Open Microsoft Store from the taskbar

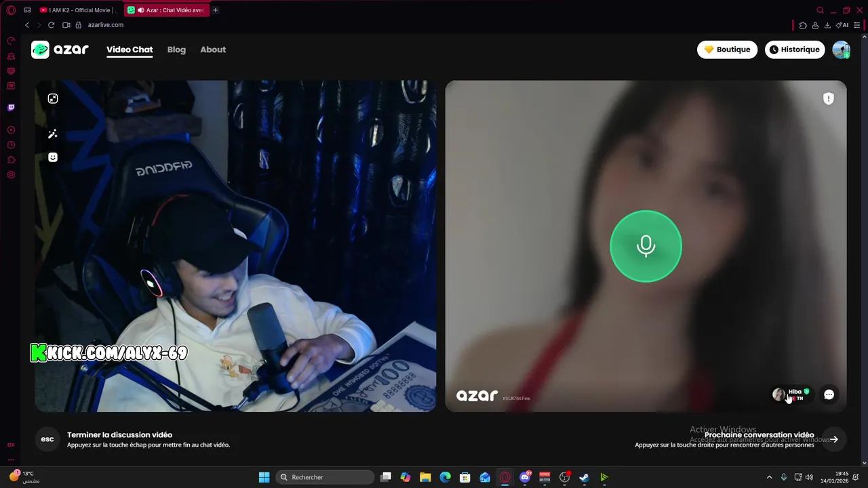(465, 477)
